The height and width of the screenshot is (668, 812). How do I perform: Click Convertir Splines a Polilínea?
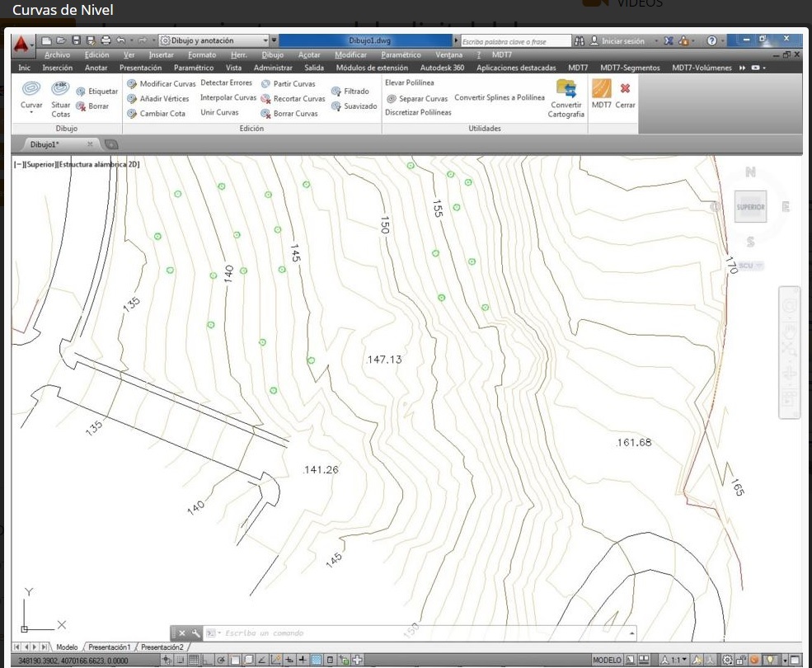click(500, 97)
